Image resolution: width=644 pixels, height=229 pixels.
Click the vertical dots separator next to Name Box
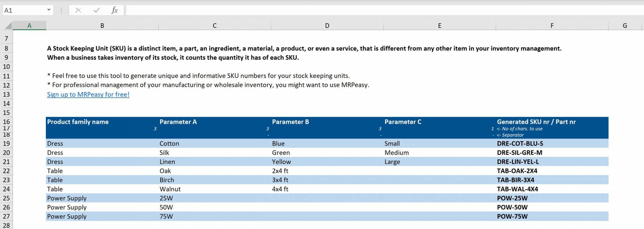coord(61,10)
